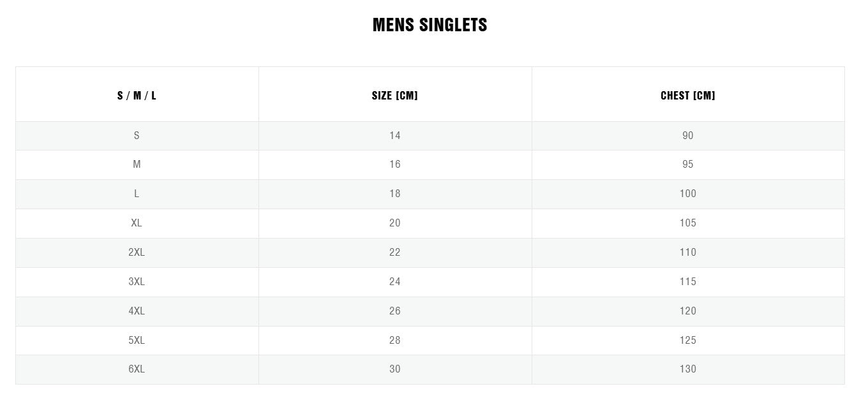Select the 2XL row label
The height and width of the screenshot is (398, 868).
pos(137,253)
